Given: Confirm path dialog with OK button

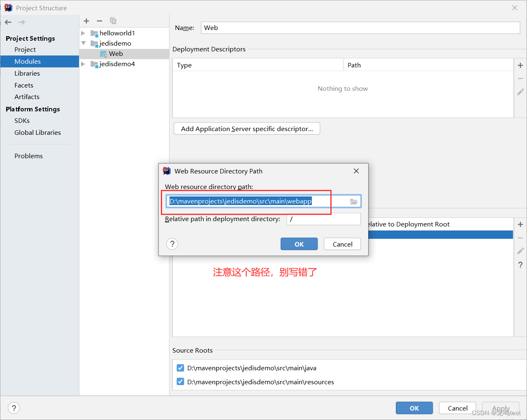Looking at the screenshot, I should pyautogui.click(x=299, y=244).
